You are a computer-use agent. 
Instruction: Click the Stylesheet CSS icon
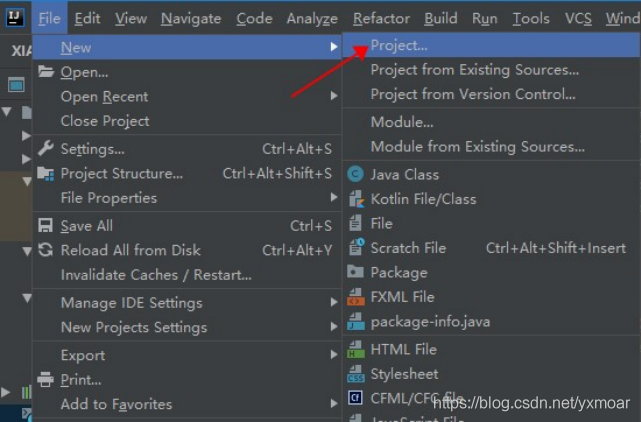click(354, 375)
